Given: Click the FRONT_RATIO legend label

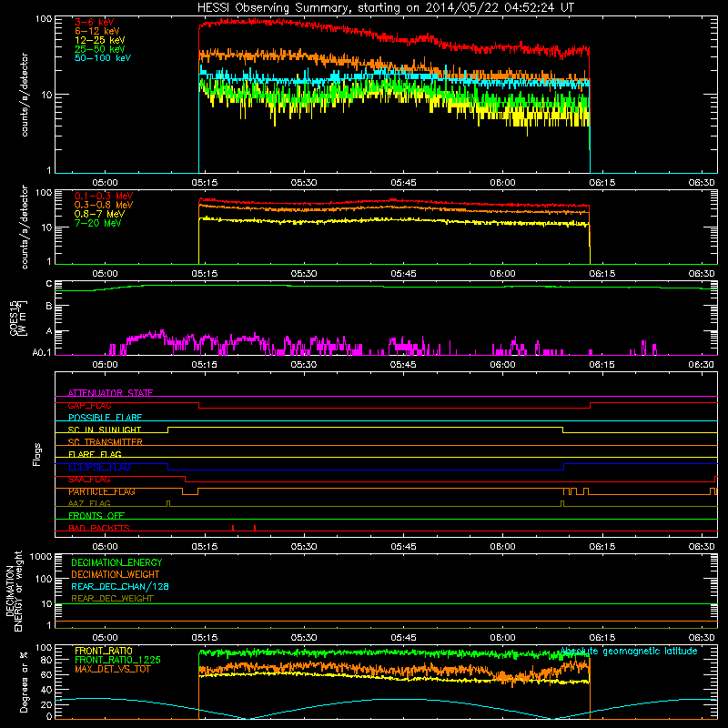Looking at the screenshot, I should pos(104,651).
